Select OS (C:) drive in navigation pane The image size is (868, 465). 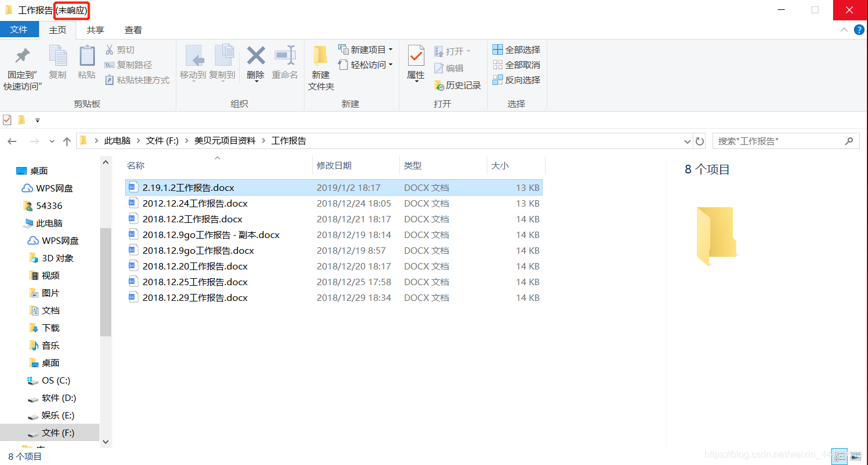pyautogui.click(x=48, y=380)
